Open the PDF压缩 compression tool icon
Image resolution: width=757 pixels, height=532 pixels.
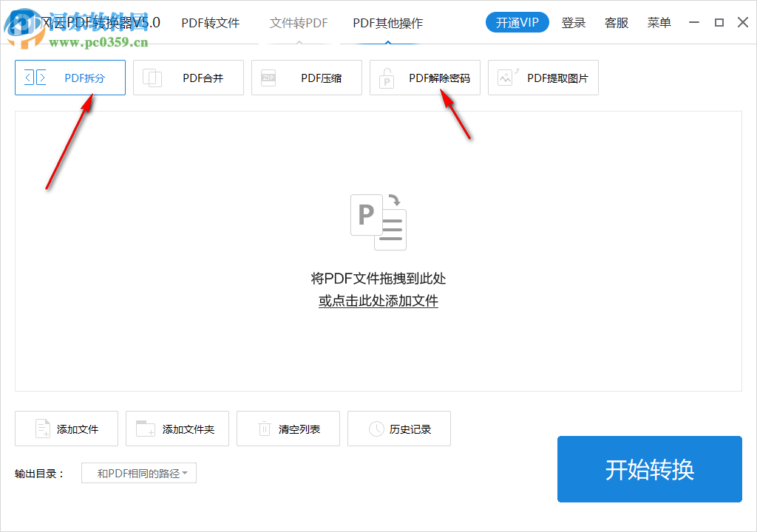[268, 78]
